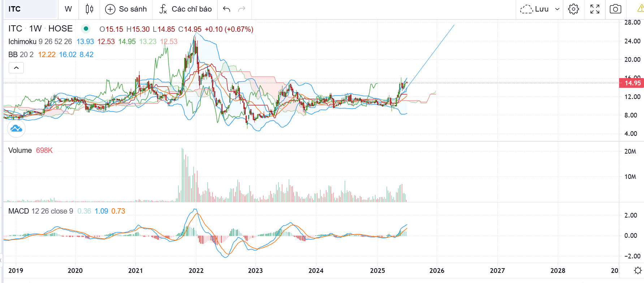This screenshot has height=283, width=644.
Task: Click the close price C14.95 value
Action: 190,29
